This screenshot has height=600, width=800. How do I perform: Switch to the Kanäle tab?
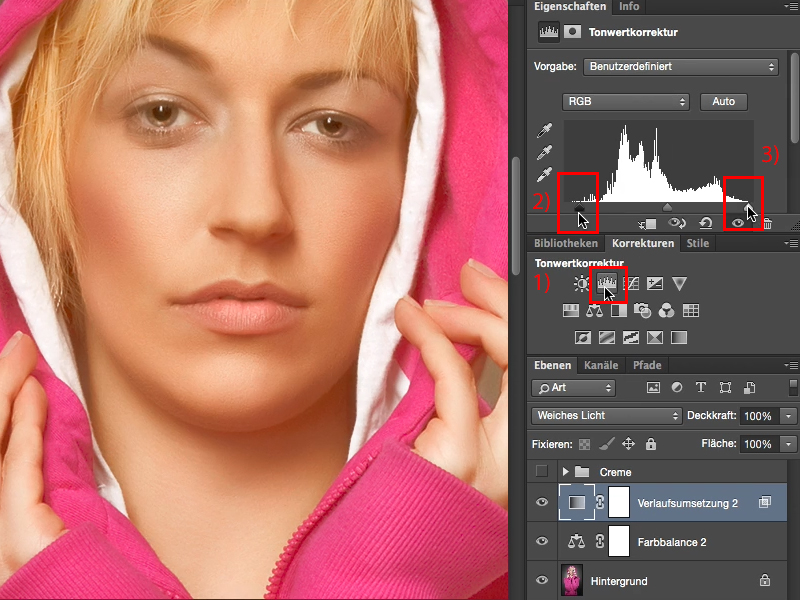(x=601, y=365)
